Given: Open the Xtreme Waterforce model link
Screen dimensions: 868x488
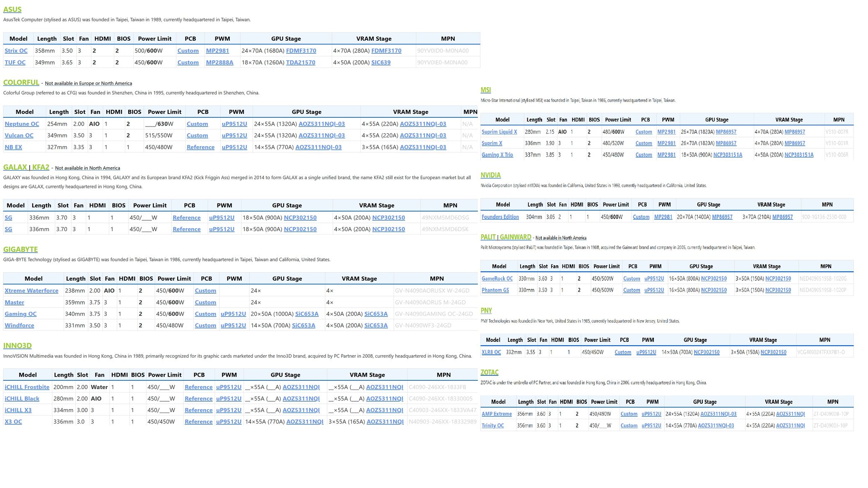Looking at the screenshot, I should click(31, 291).
